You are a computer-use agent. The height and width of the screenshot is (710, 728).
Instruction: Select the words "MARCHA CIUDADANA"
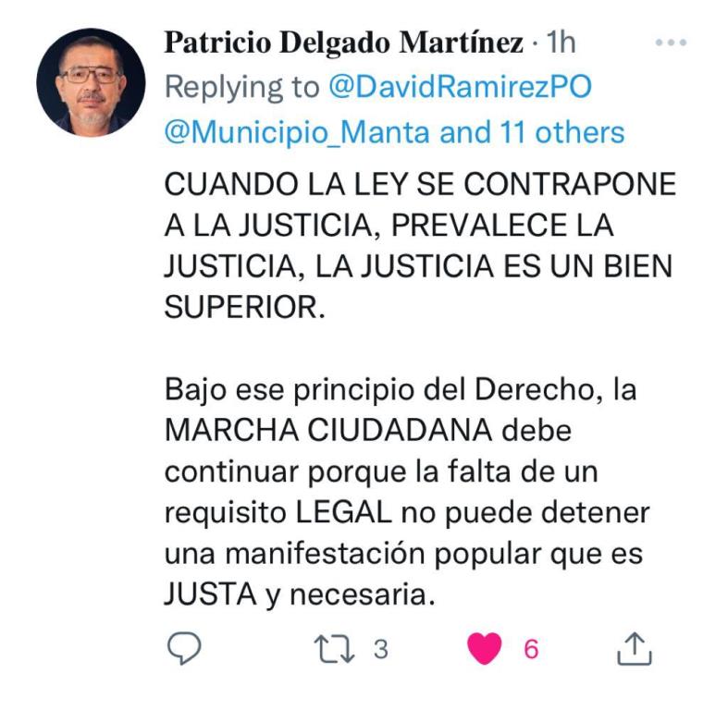pyautogui.click(x=328, y=430)
